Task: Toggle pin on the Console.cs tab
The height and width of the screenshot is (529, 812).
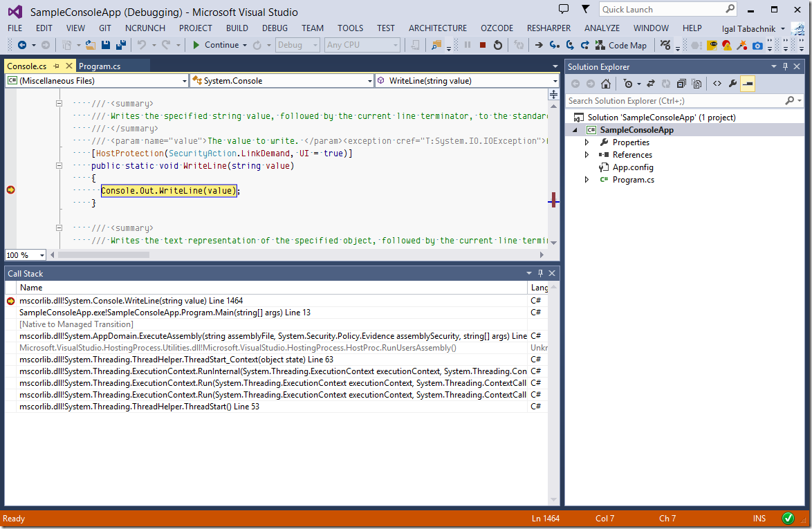Action: (x=57, y=66)
